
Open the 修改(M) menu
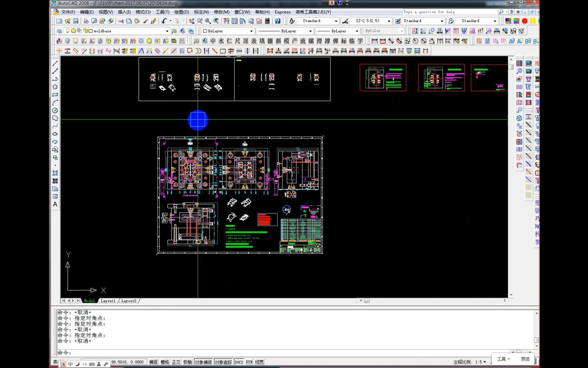click(221, 12)
